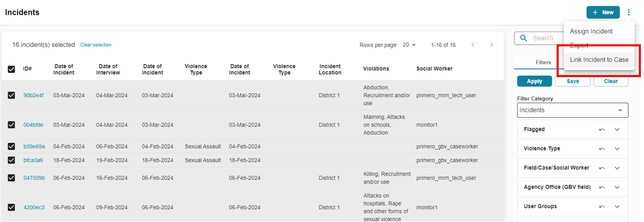Uncheck incident 047509b checkbox

coord(11,178)
